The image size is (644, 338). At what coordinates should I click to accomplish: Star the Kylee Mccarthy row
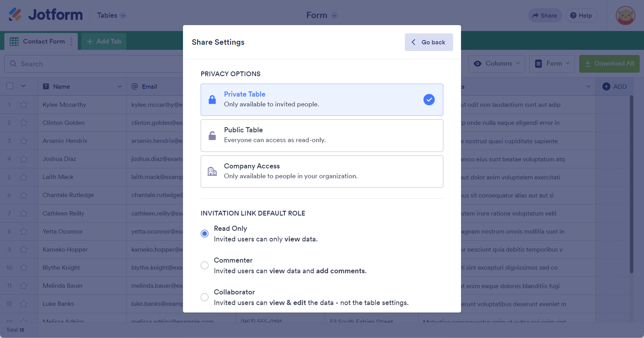(24, 105)
